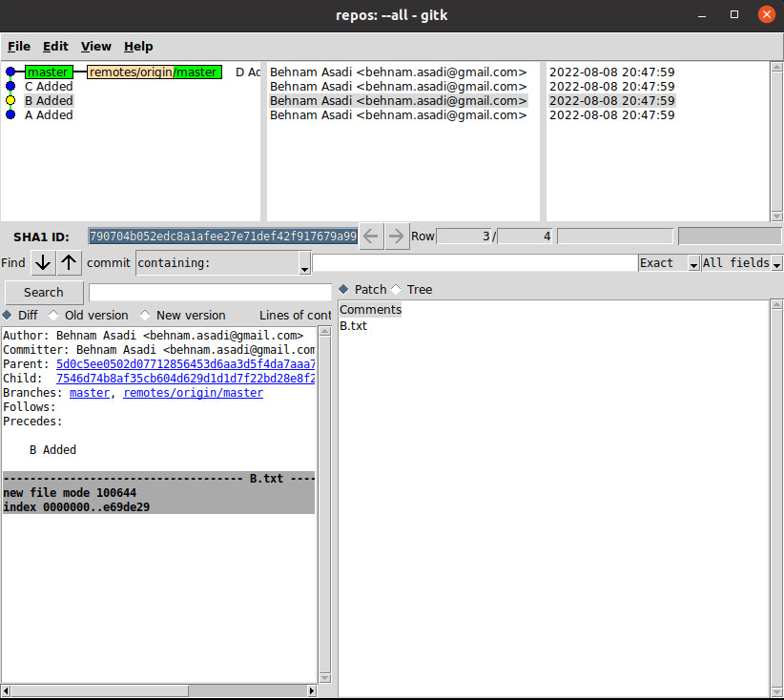Open the 'containing:' find type dropdown
The height and width of the screenshot is (700, 784).
pyautogui.click(x=223, y=263)
